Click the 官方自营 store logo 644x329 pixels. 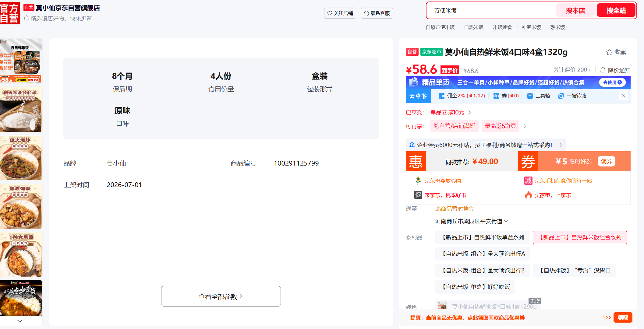[x=10, y=13]
